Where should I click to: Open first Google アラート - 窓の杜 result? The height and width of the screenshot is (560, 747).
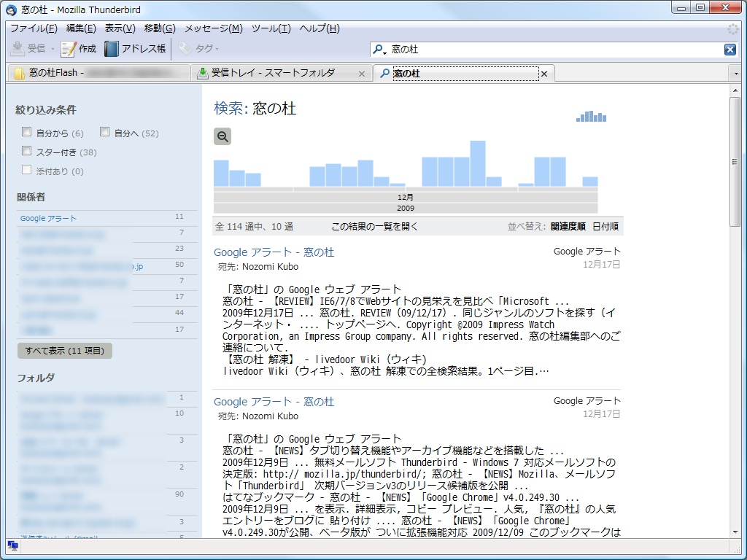[274, 252]
